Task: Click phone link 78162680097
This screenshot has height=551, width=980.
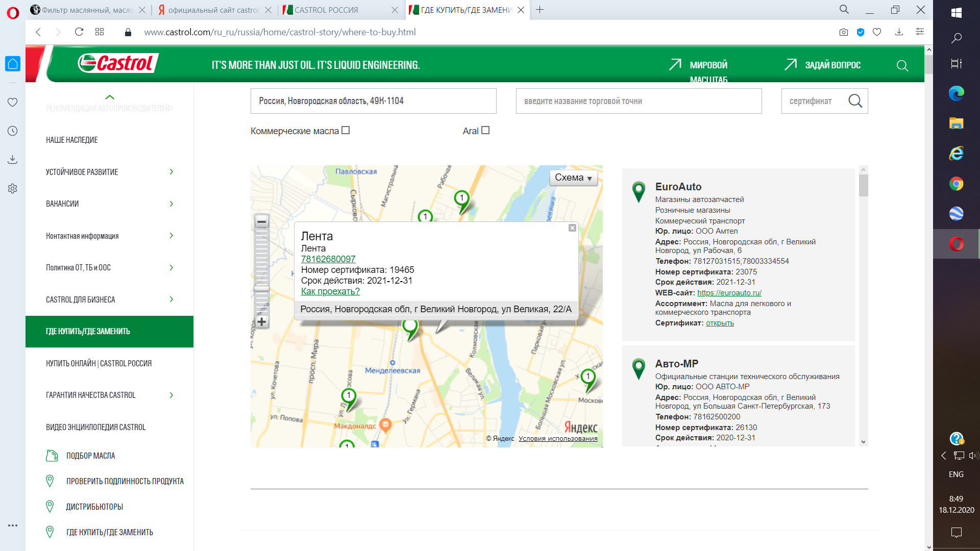Action: 328,259
